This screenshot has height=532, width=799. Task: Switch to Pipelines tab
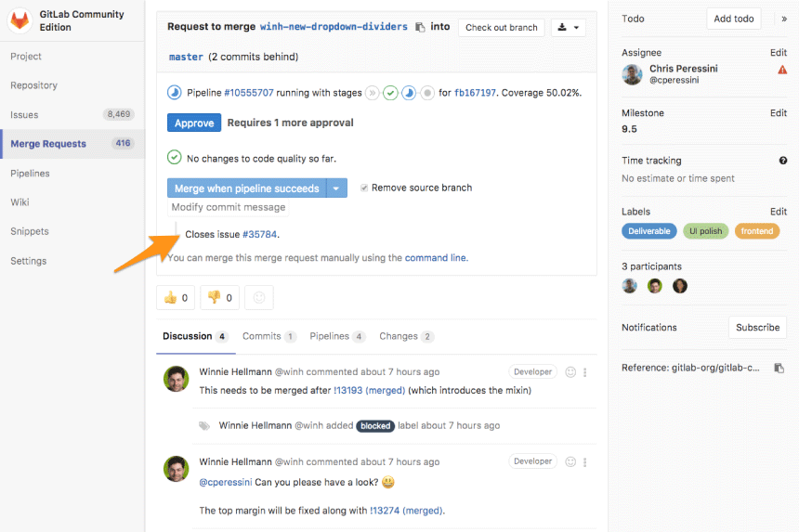coord(337,336)
